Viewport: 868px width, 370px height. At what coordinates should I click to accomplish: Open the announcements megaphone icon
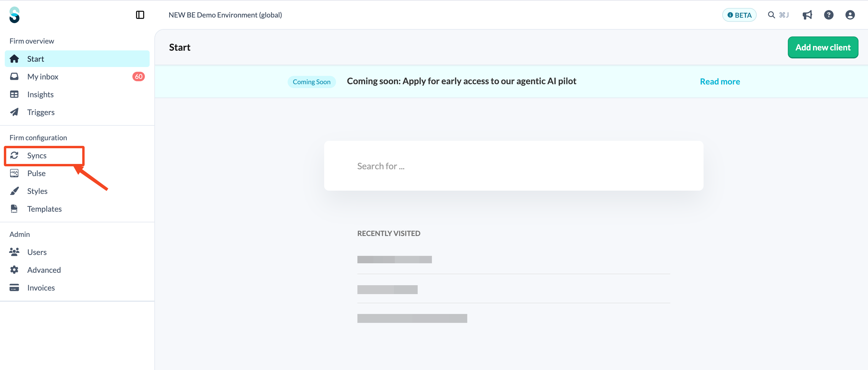[x=807, y=15]
